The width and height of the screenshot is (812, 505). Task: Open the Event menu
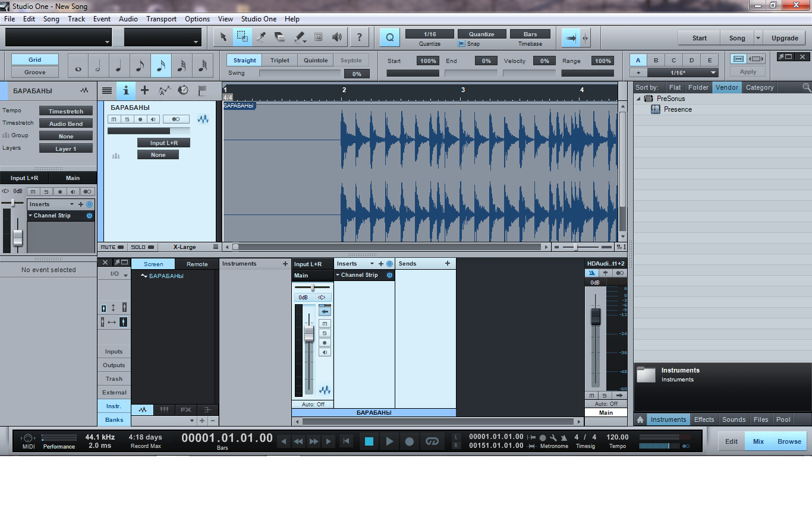102,18
